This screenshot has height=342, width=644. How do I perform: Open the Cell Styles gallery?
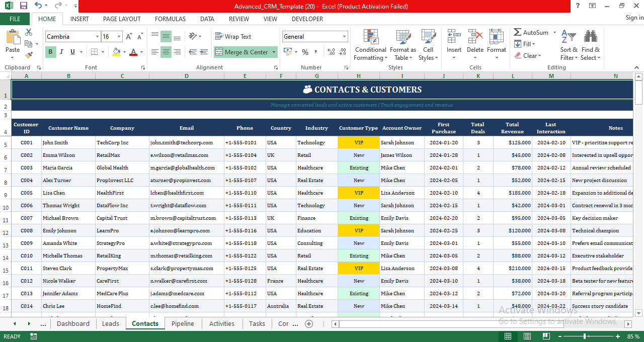[428, 45]
